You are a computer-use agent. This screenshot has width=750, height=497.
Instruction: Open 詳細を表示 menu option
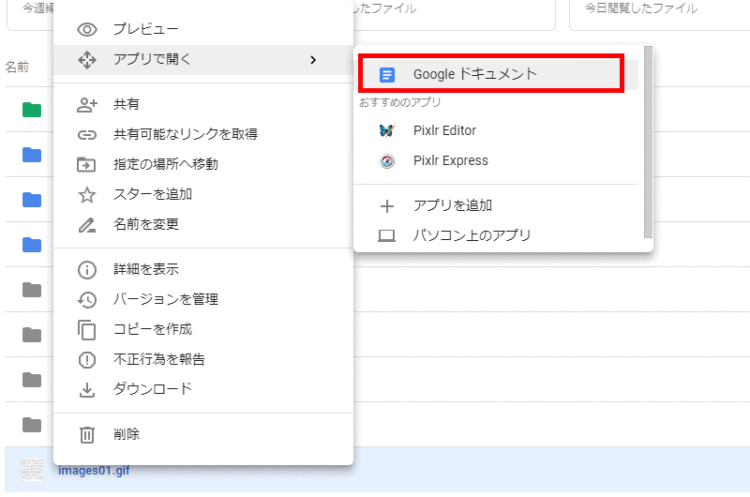point(146,269)
